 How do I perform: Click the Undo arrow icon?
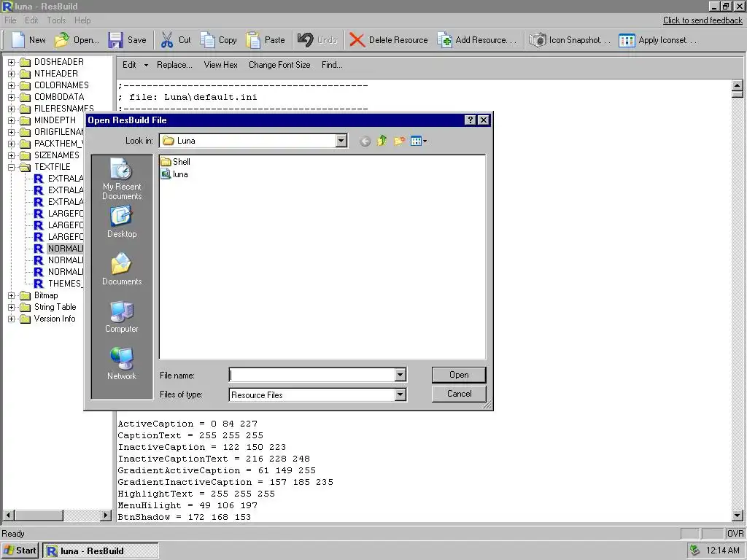click(x=306, y=39)
